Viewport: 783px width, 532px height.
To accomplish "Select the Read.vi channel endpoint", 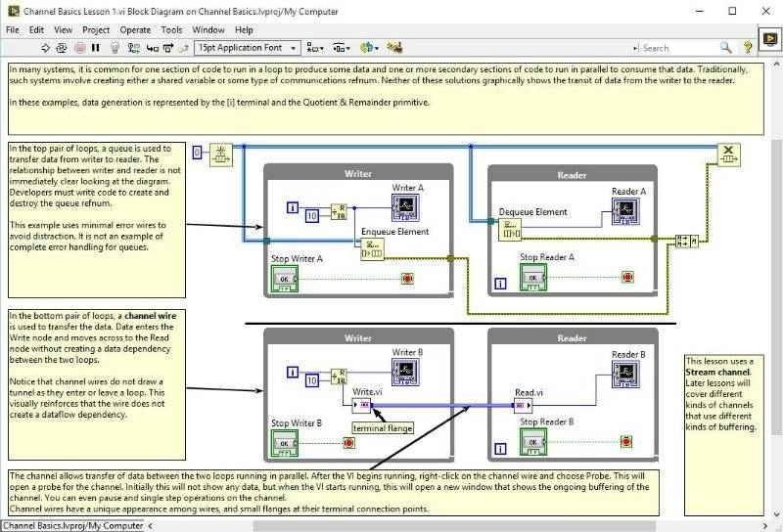I will [524, 405].
